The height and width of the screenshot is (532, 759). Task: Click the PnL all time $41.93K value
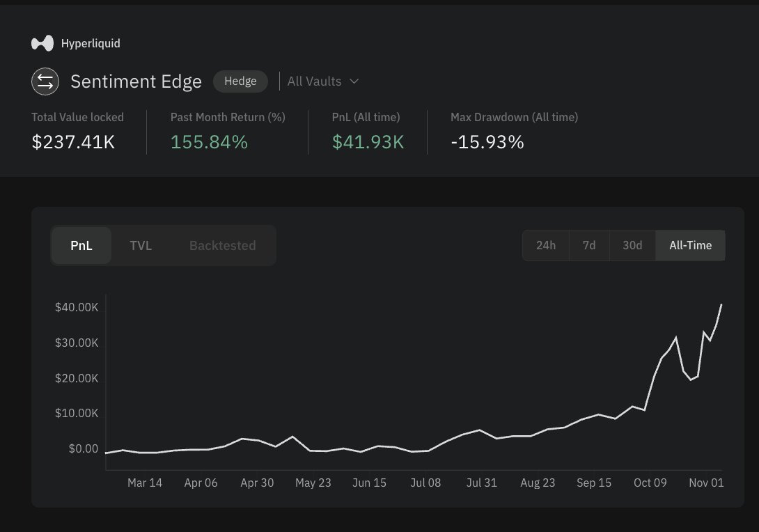coord(368,142)
